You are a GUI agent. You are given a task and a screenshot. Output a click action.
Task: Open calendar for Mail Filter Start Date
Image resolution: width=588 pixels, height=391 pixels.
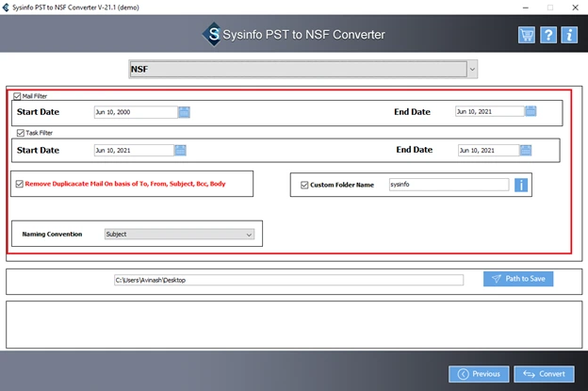point(184,112)
